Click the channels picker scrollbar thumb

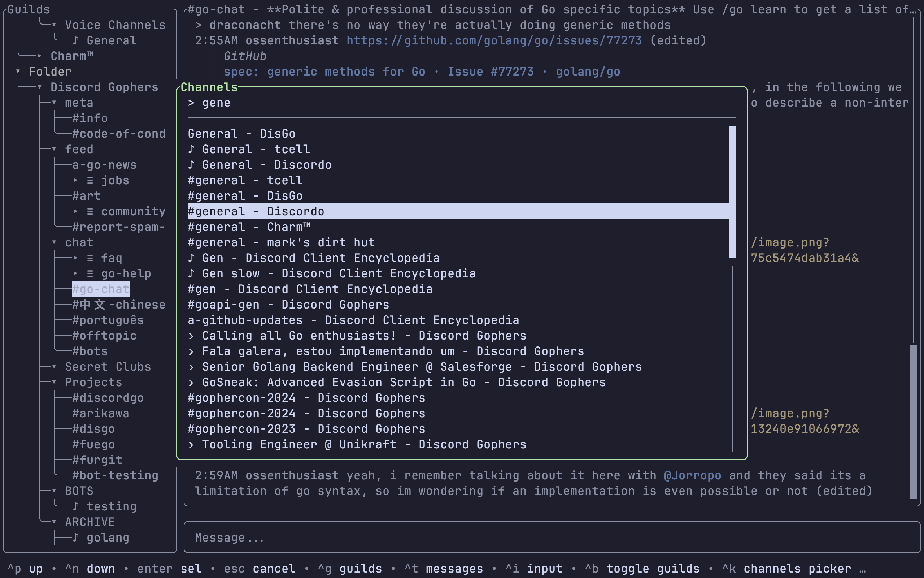tap(733, 192)
